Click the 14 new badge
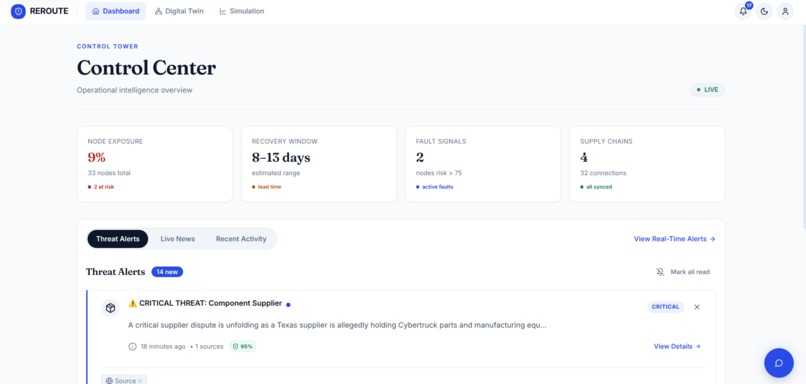This screenshot has height=384, width=806. (x=167, y=272)
